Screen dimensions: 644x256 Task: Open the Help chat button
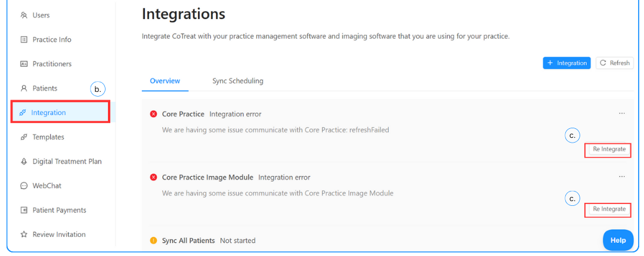(618, 240)
